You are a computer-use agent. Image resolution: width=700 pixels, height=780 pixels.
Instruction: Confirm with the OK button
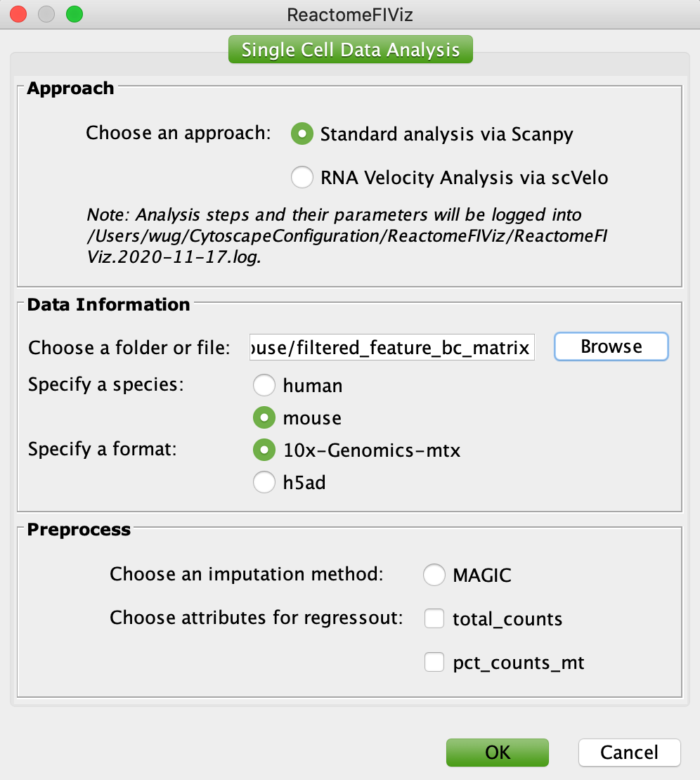pos(497,753)
